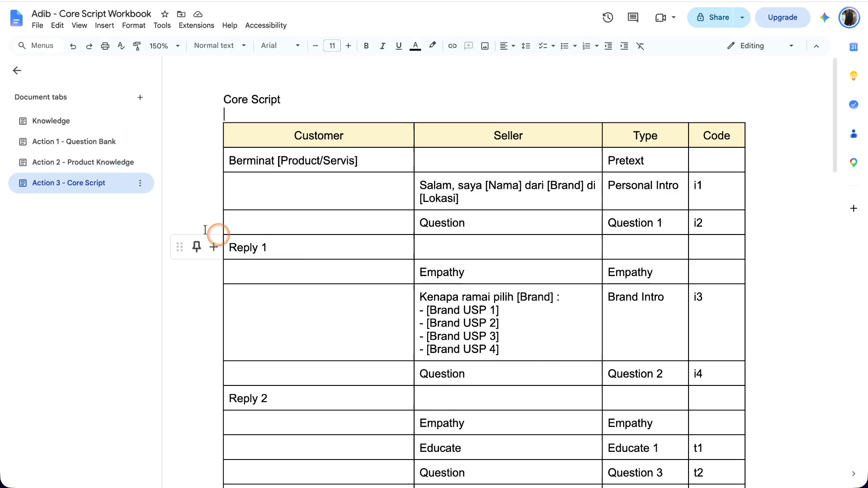The image size is (868, 488).
Task: Click the Redo icon
Action: pos(89,46)
